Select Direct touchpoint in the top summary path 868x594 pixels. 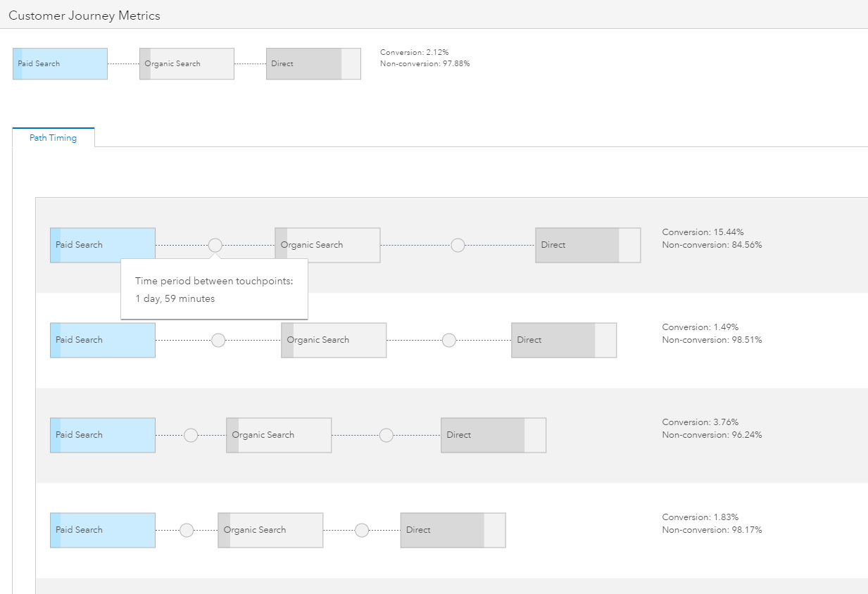pyautogui.click(x=313, y=63)
